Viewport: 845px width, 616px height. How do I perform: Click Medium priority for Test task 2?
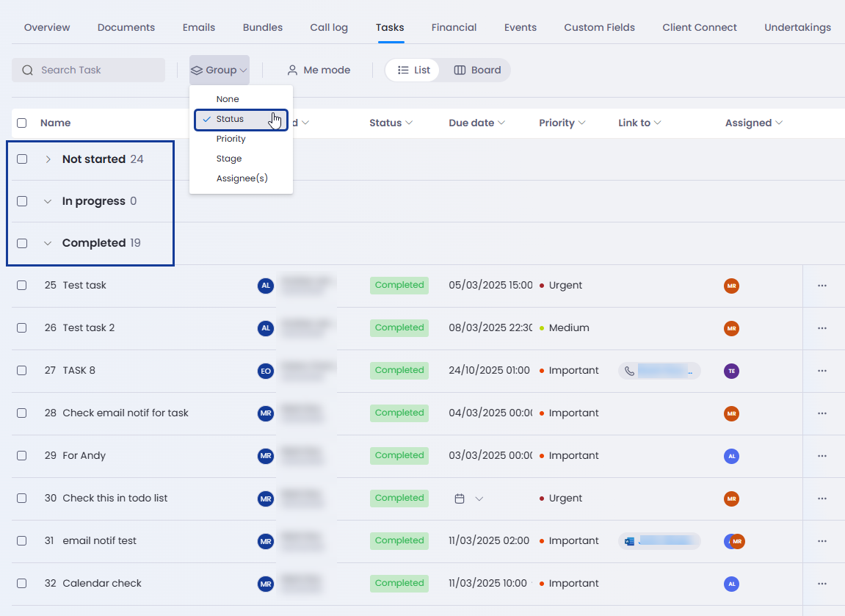(x=565, y=327)
